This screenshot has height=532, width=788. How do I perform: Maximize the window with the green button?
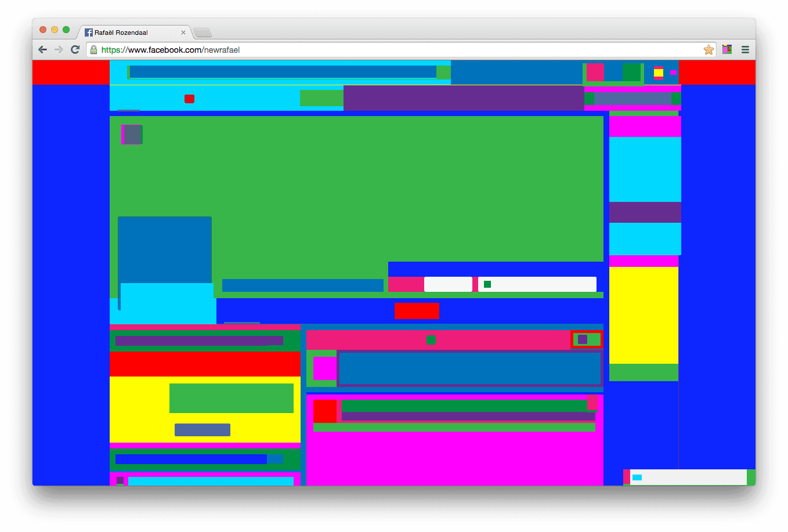(x=66, y=30)
